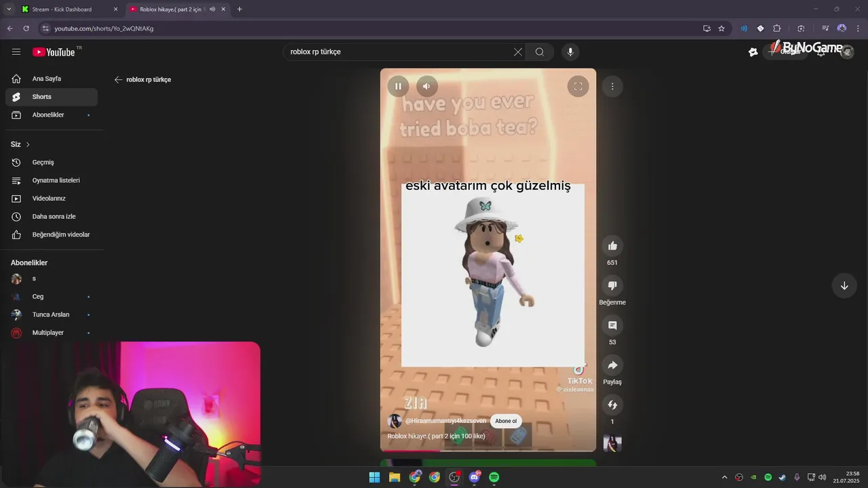
Task: Dislike the Short with thumbs down
Action: click(x=612, y=286)
